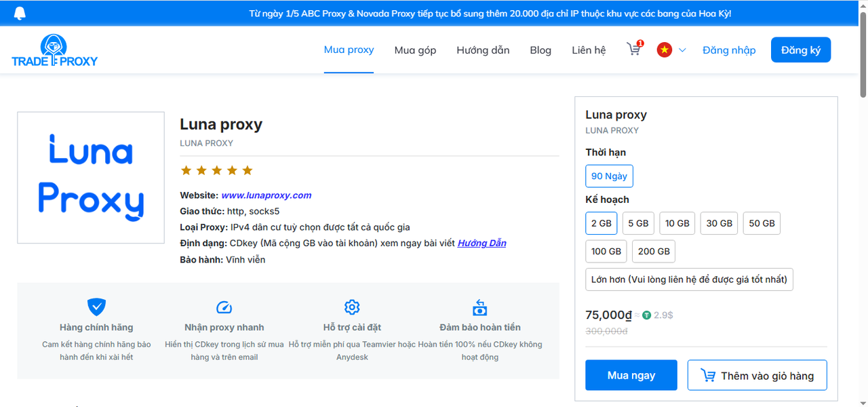Click the Giao thức: http, socks5 text

pos(230,211)
